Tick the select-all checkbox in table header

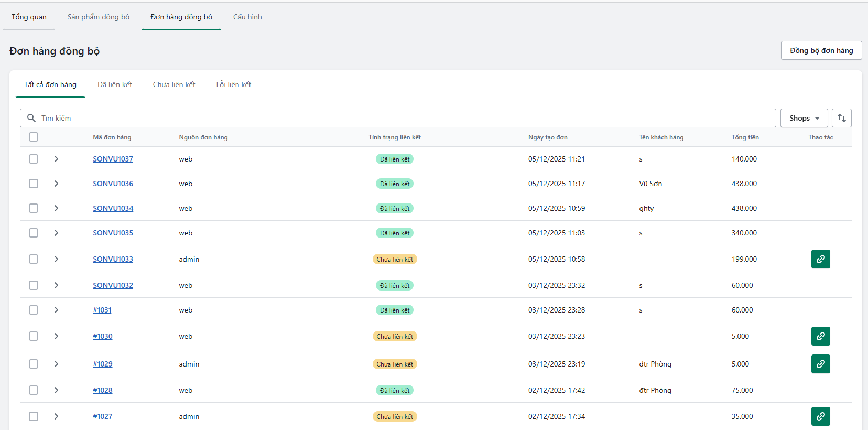[x=34, y=137]
